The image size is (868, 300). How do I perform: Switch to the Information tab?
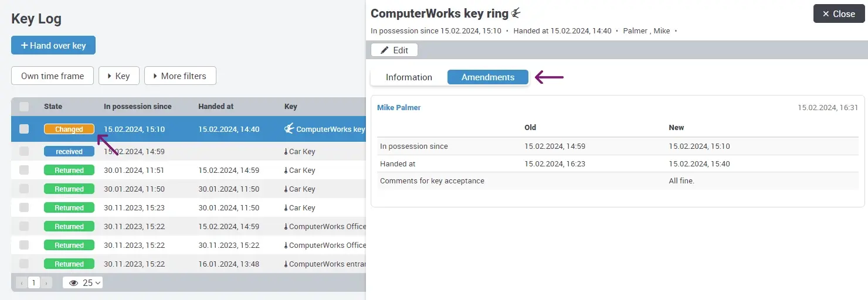pos(409,77)
